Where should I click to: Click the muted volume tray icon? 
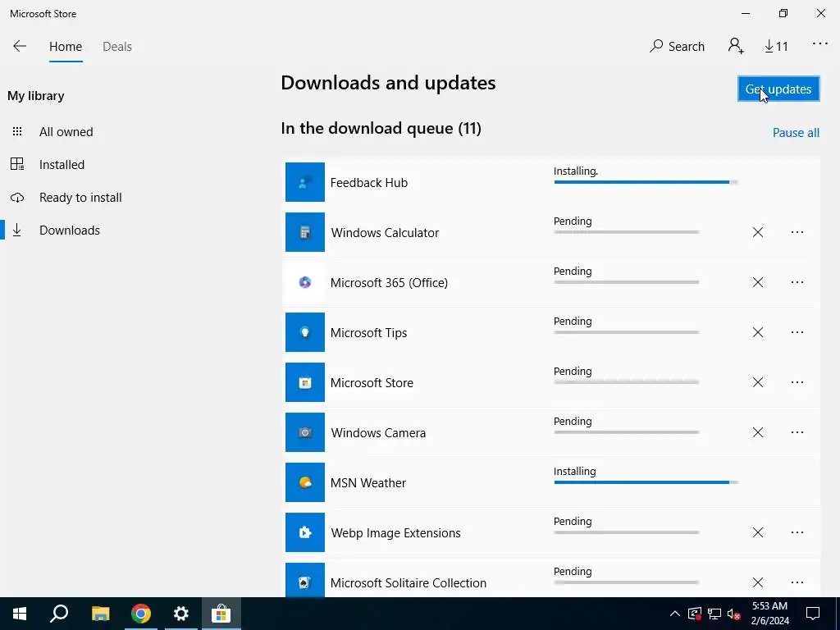point(734,614)
